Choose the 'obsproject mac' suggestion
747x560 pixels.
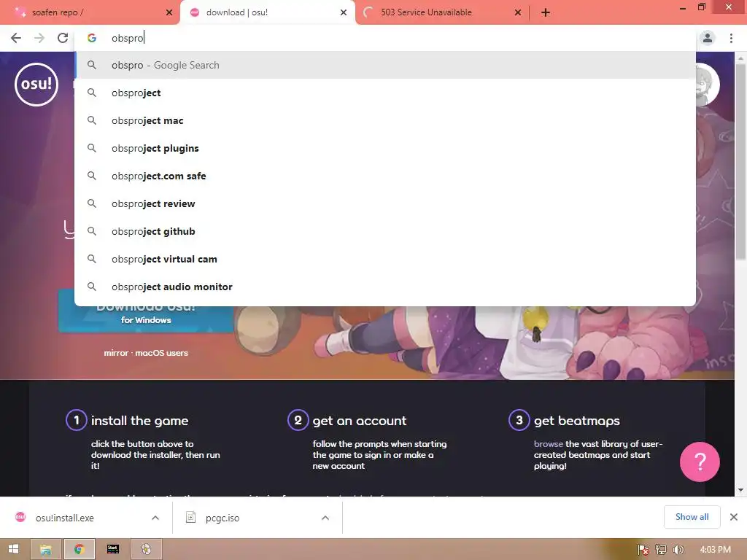click(385, 120)
